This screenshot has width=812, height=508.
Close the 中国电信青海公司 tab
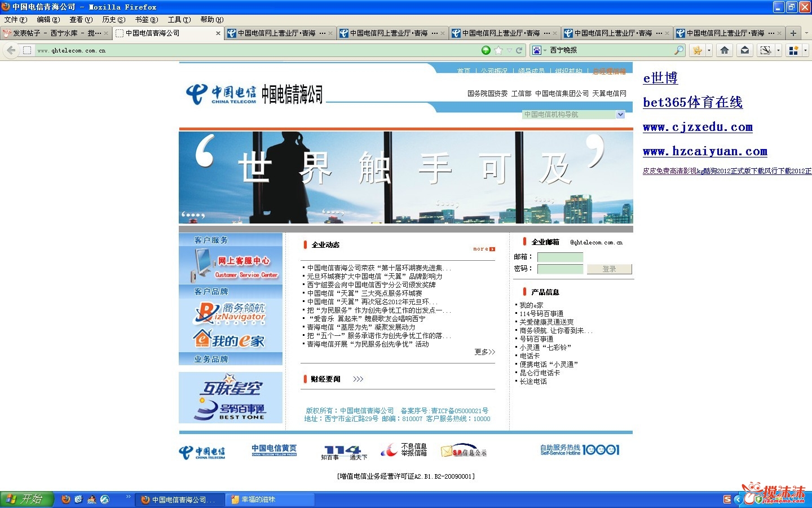coord(218,33)
